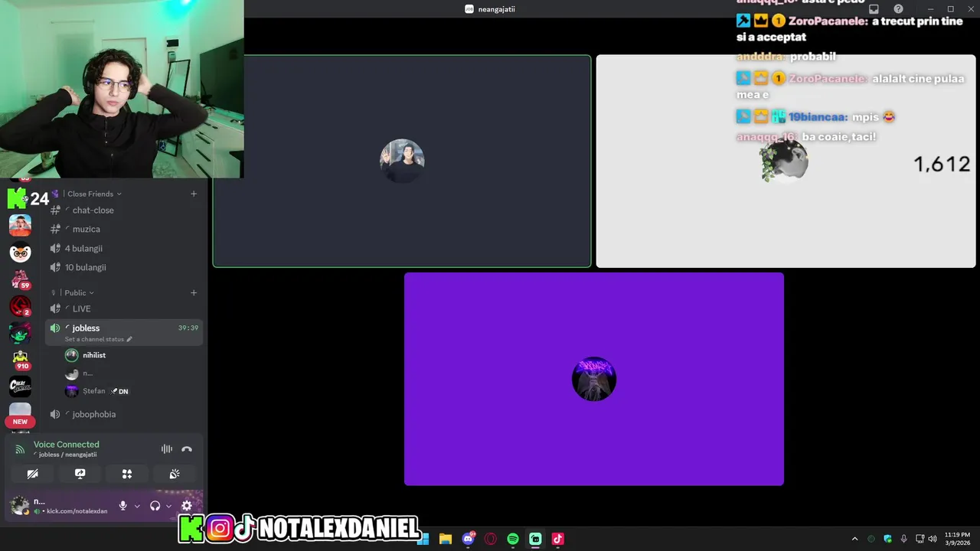The height and width of the screenshot is (551, 980).
Task: Open the jobless / neangajatii channel link
Action: [x=67, y=455]
